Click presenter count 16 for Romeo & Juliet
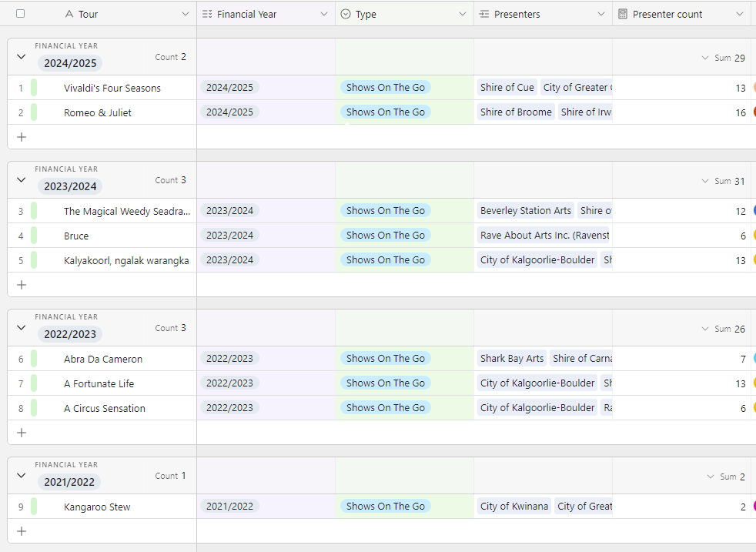This screenshot has width=756, height=552. [x=741, y=113]
